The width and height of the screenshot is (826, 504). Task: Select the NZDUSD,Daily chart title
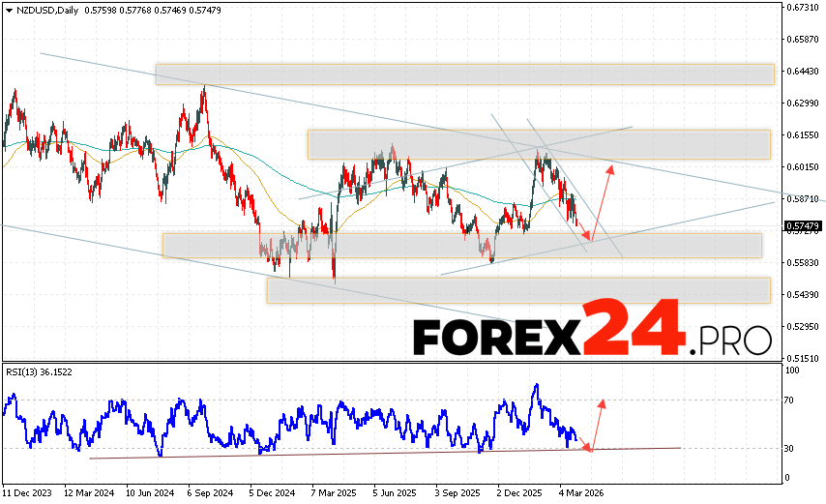(47, 10)
